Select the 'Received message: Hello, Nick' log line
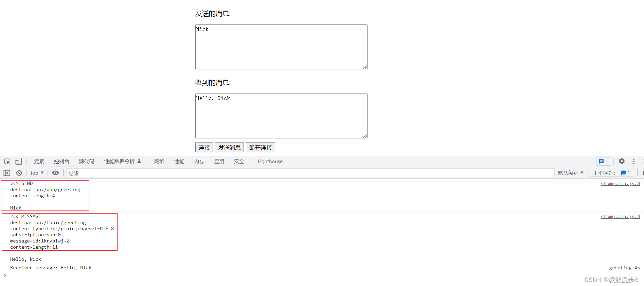 tap(51, 268)
